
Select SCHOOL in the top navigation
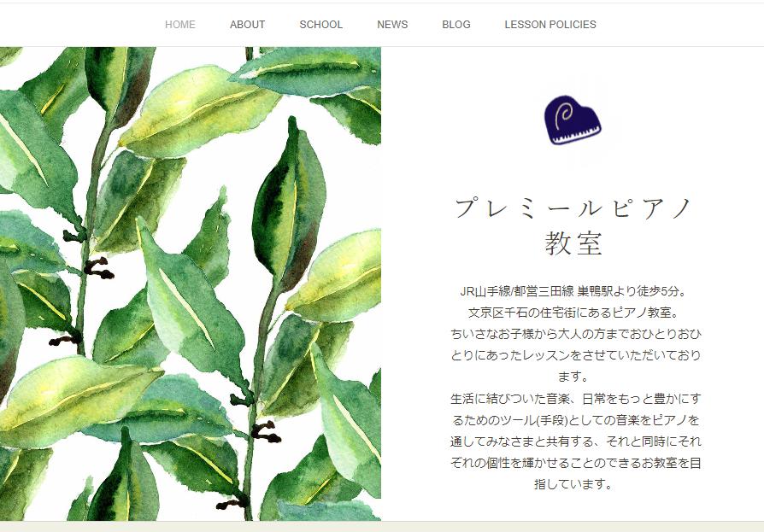[320, 24]
